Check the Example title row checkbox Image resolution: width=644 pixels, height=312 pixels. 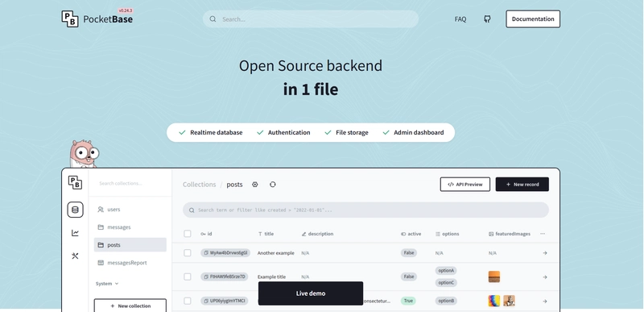(188, 277)
